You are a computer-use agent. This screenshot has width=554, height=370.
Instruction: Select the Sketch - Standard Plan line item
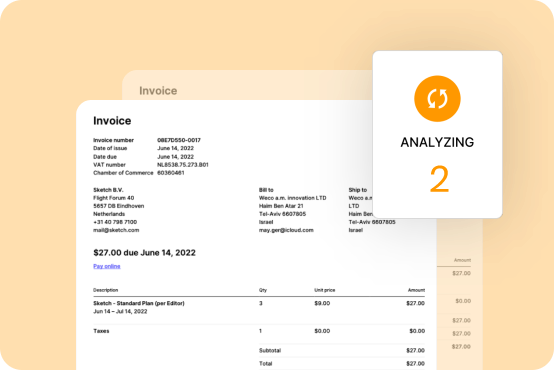[138, 303]
